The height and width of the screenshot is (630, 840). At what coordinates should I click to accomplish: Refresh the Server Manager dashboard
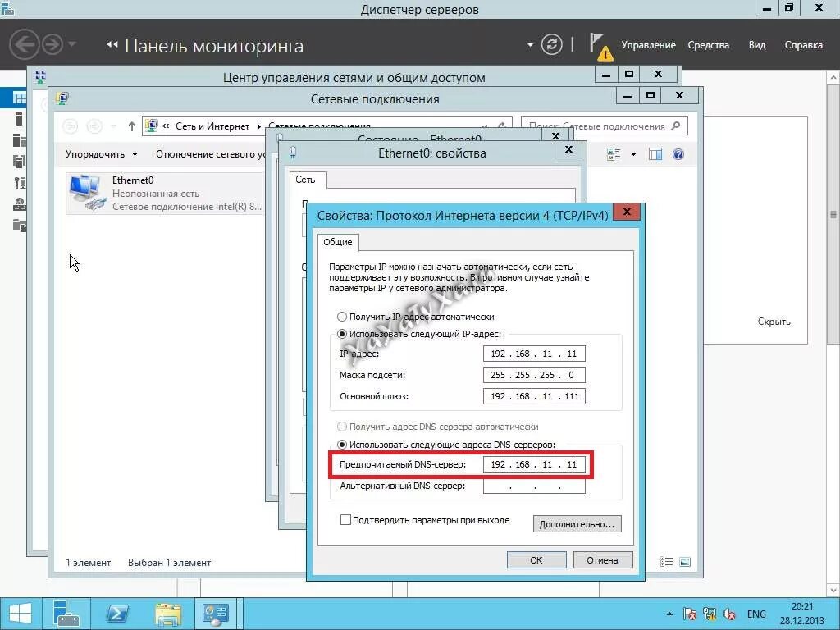tap(552, 44)
